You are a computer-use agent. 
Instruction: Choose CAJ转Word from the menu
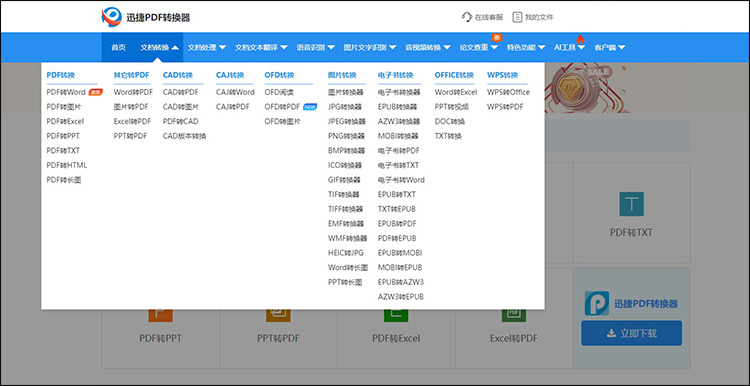click(x=235, y=92)
